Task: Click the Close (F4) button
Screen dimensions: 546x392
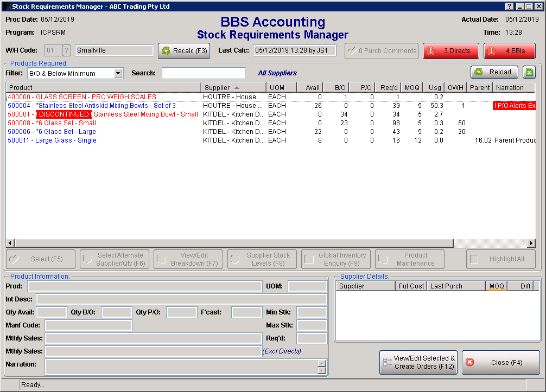Action: (500, 362)
